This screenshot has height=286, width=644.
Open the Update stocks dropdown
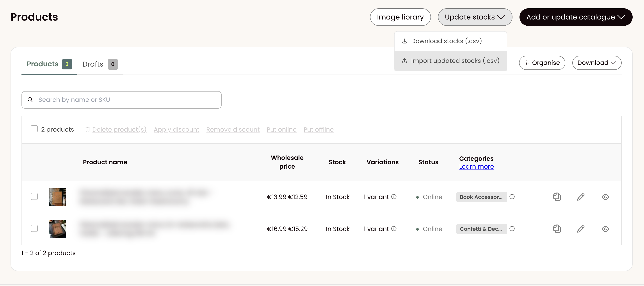(x=475, y=17)
